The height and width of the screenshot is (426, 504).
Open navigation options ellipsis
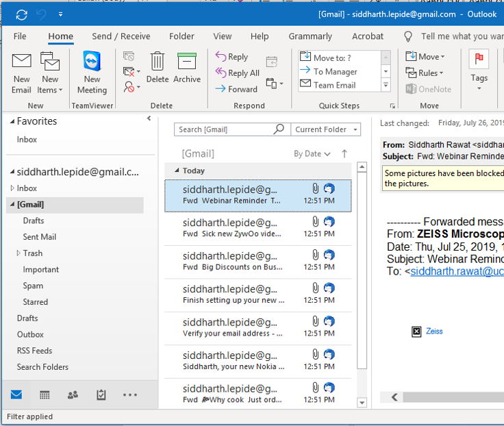click(x=130, y=394)
